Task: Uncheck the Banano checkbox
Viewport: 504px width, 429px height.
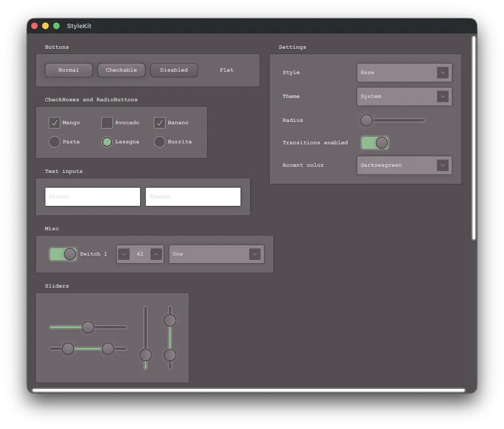Action: tap(159, 123)
